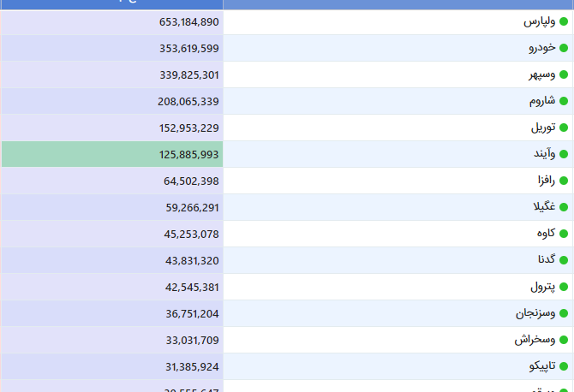Select the غگیلا symbol name
The width and height of the screenshot is (574, 392).
pyautogui.click(x=544, y=206)
